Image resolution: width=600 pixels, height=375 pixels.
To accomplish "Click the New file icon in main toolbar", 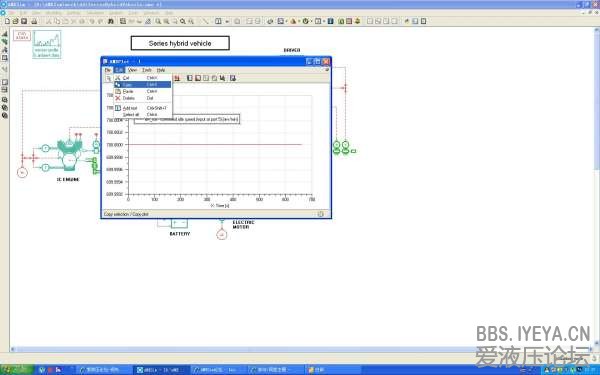I will pyautogui.click(x=7, y=21).
